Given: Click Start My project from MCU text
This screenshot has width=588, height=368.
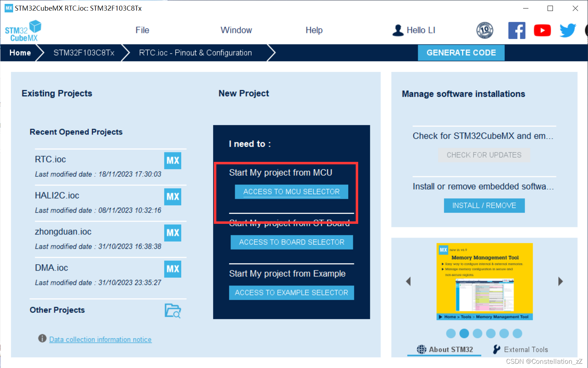Looking at the screenshot, I should pyautogui.click(x=281, y=172).
